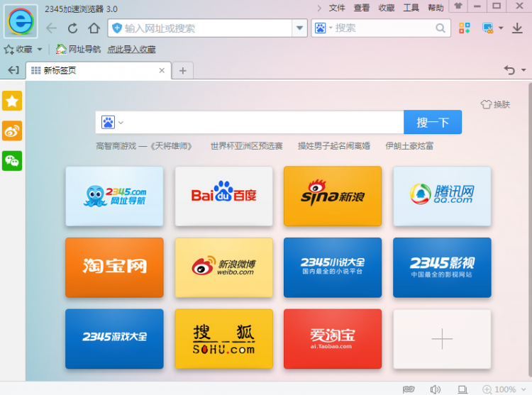Open the sidebar WeChat icon
The width and height of the screenshot is (532, 395).
point(12,161)
